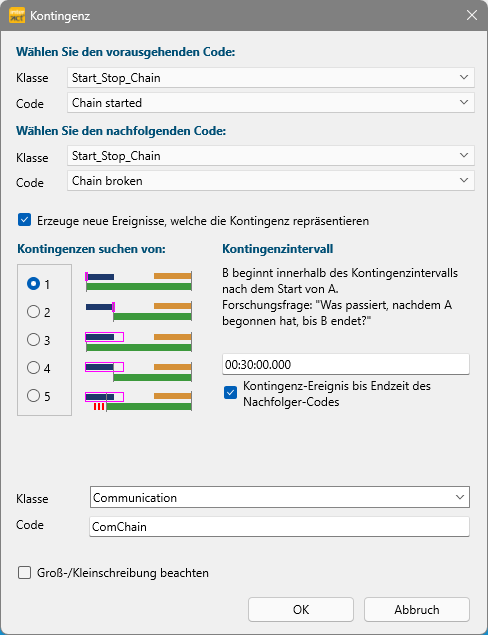Close the Kontingenz dialog
The image size is (488, 635).
[x=472, y=15]
